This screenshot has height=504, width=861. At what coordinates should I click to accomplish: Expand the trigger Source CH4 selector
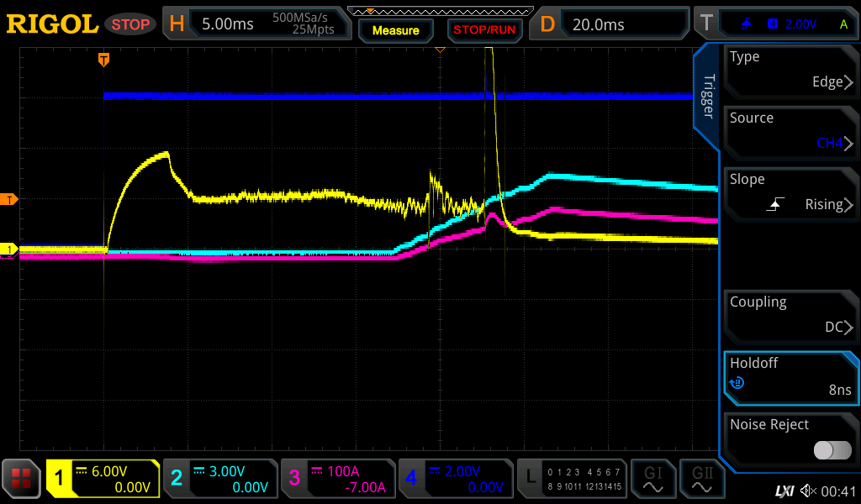click(x=790, y=131)
